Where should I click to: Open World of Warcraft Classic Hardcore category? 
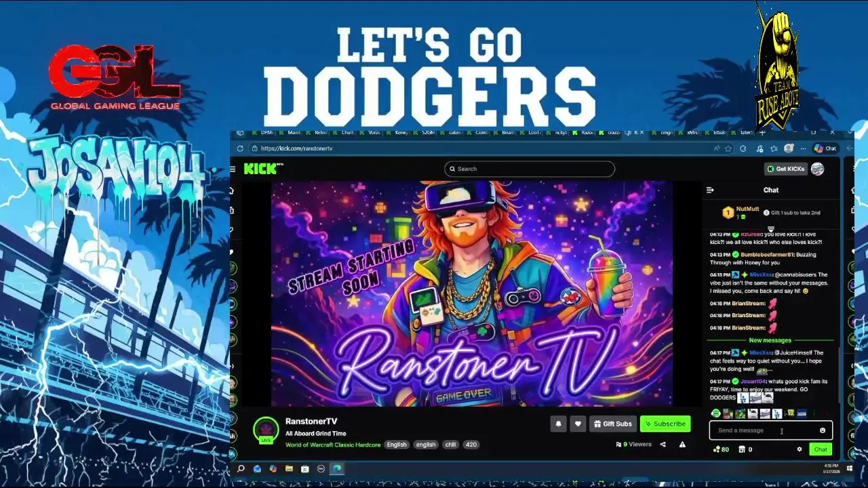point(333,445)
